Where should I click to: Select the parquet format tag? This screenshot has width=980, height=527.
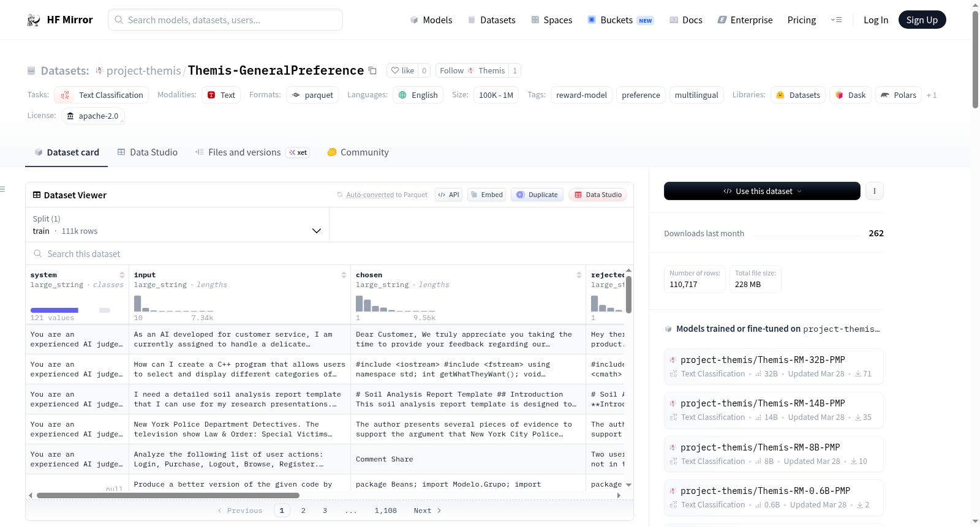(312, 95)
